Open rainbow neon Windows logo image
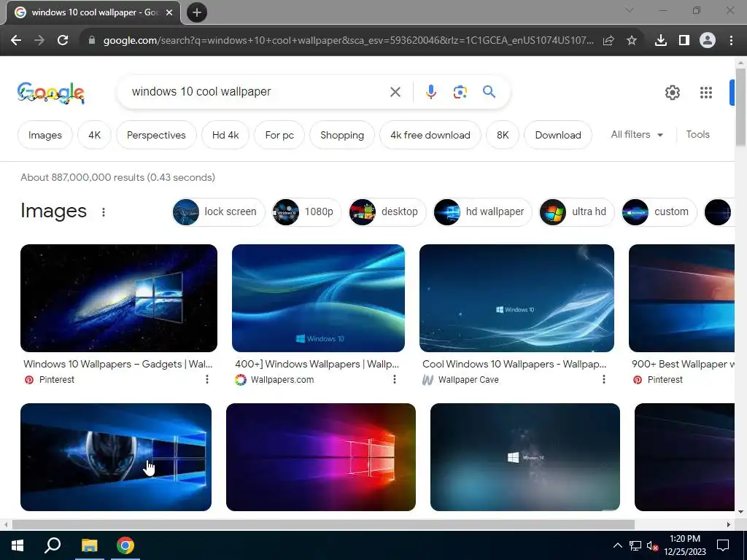 (321, 457)
